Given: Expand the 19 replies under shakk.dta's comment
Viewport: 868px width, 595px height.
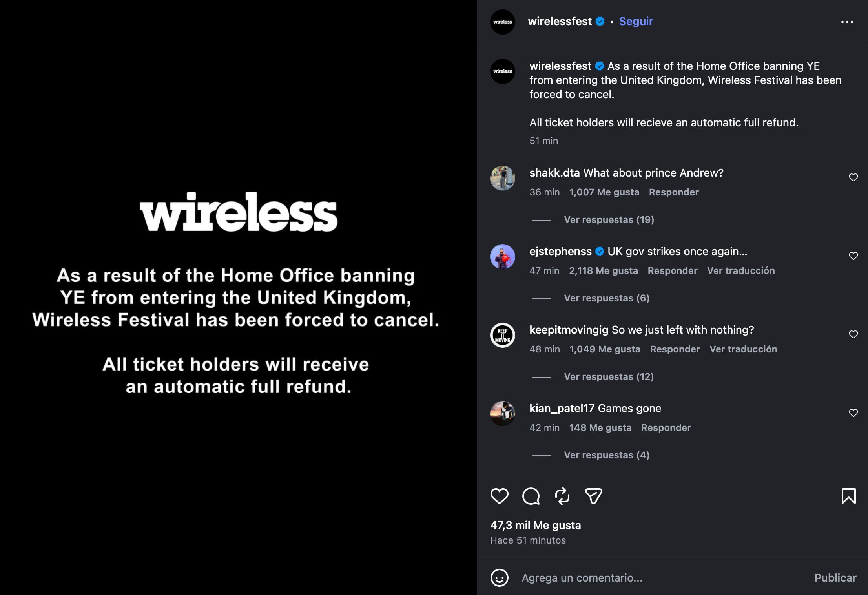Looking at the screenshot, I should coord(608,219).
